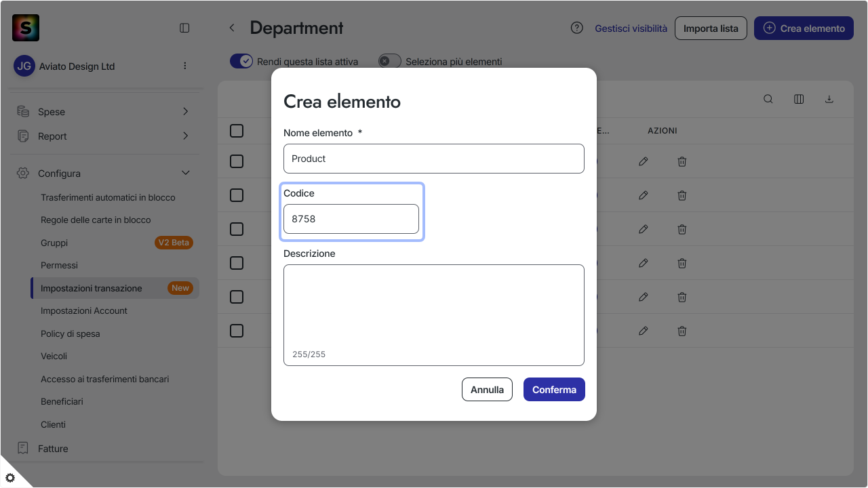Click the AZIONI column header
868x488 pixels.
[662, 131]
